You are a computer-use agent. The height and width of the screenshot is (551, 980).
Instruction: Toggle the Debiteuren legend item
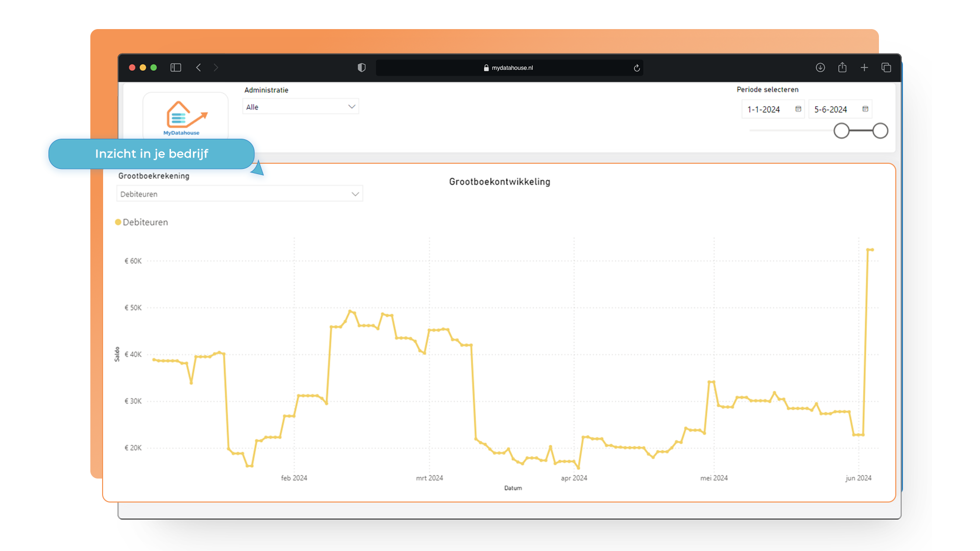pyautogui.click(x=141, y=222)
